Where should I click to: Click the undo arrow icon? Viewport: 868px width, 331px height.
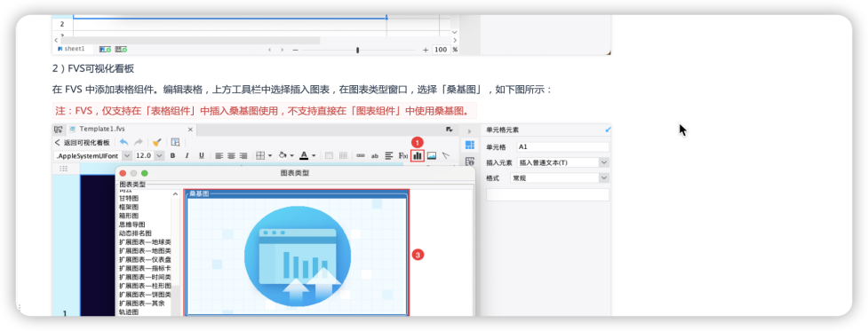point(124,142)
